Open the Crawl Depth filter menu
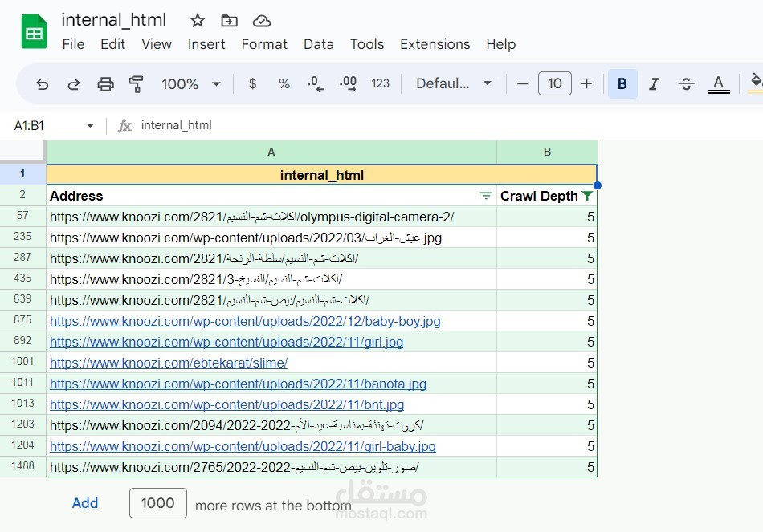Image resolution: width=763 pixels, height=532 pixels. coord(587,196)
